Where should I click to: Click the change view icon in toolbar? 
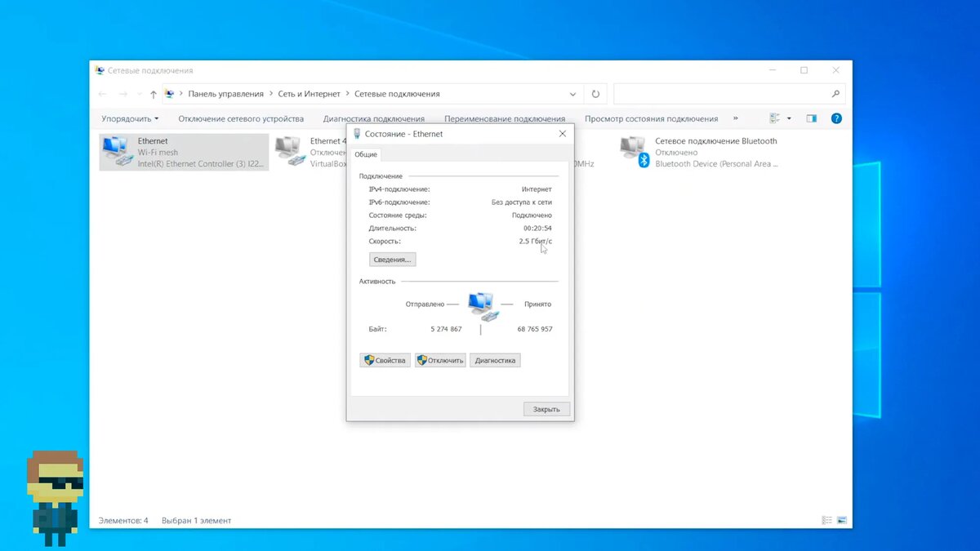pyautogui.click(x=775, y=118)
